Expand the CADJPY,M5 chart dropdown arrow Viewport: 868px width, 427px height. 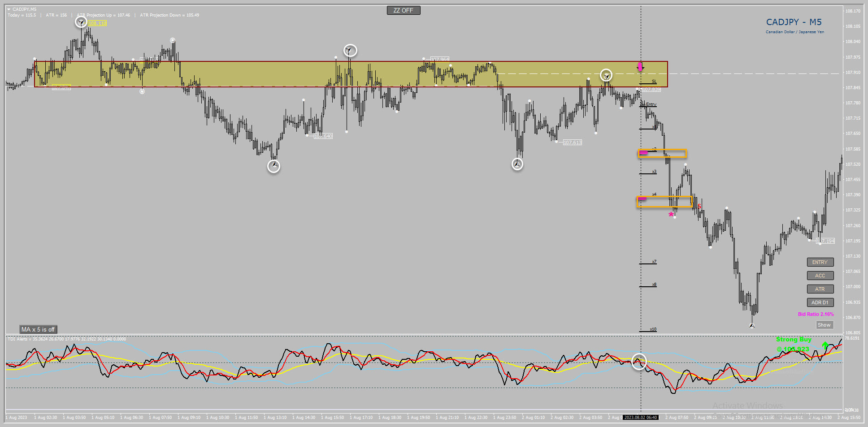[9, 9]
